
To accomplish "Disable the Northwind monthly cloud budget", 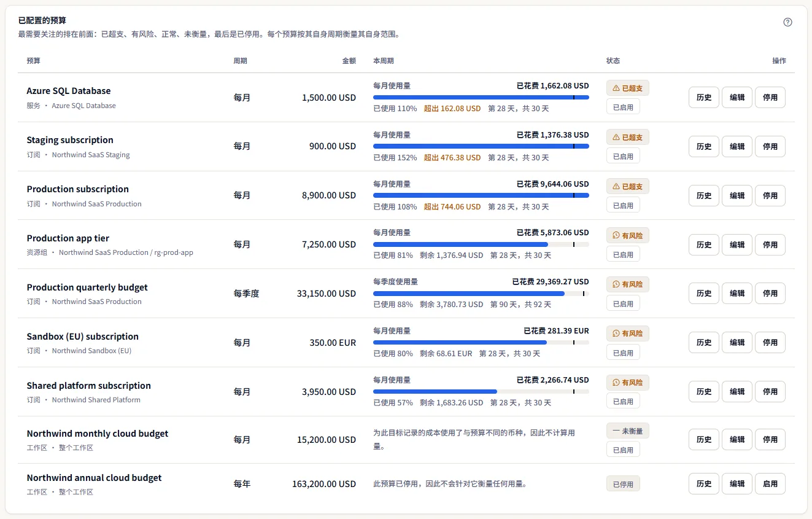I will pyautogui.click(x=770, y=439).
